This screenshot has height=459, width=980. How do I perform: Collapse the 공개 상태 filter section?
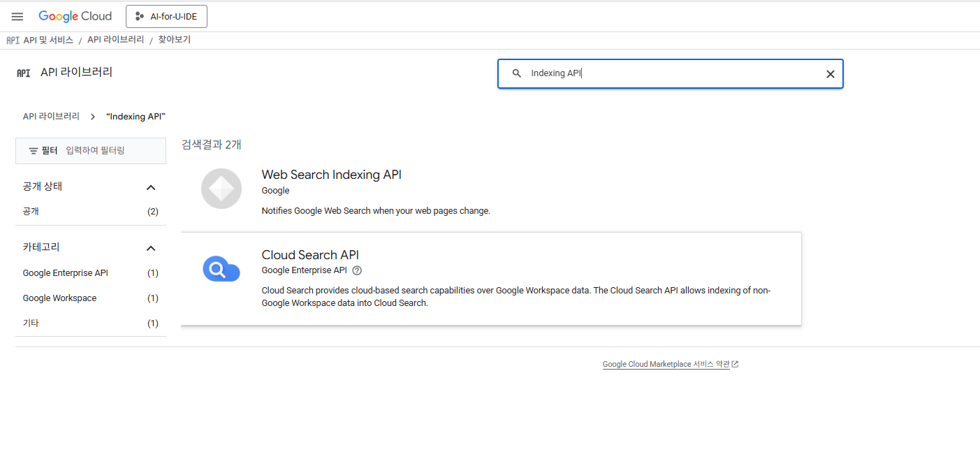pos(150,187)
